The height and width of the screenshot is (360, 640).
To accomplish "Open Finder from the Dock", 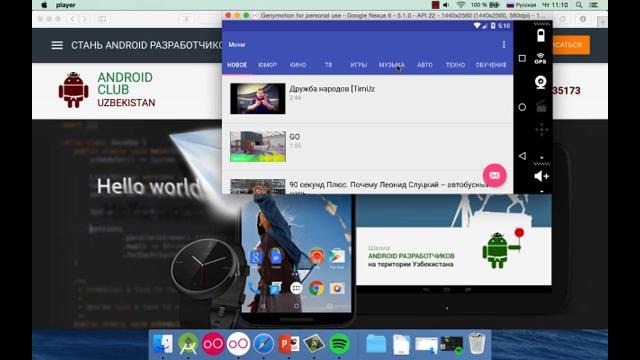I will (x=163, y=344).
